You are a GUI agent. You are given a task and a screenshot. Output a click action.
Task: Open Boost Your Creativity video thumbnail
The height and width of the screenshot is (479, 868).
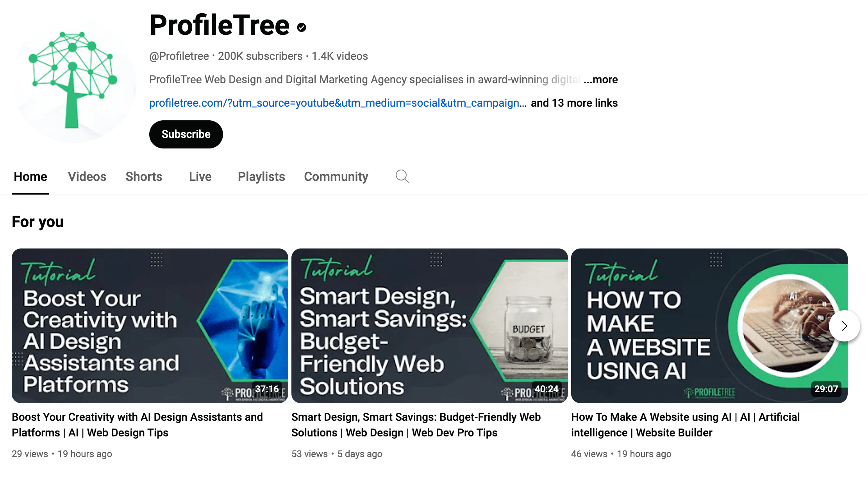point(150,326)
